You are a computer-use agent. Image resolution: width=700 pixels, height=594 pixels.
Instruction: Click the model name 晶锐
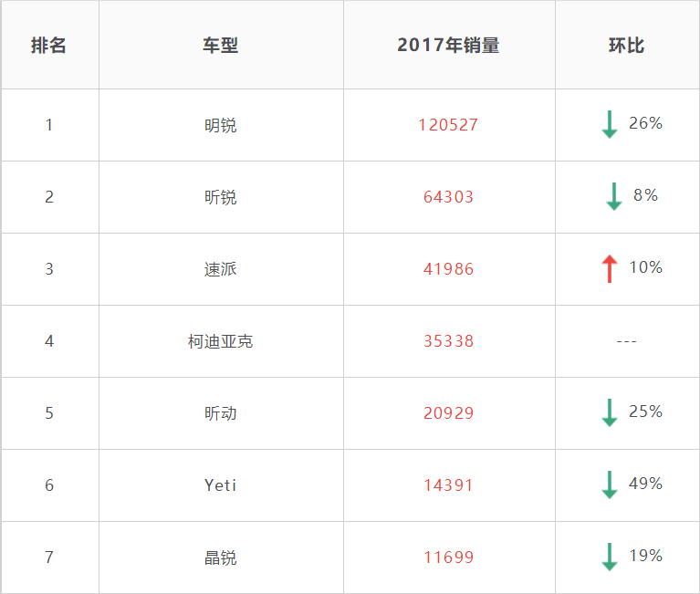(x=221, y=558)
